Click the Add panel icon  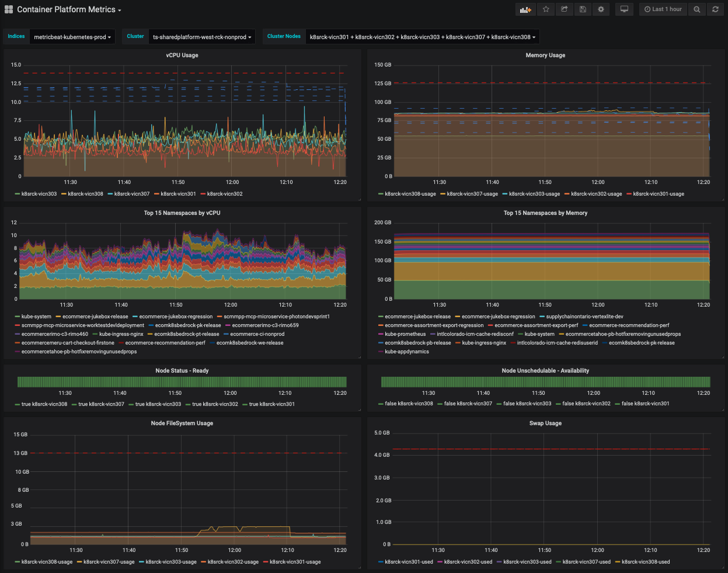(525, 9)
